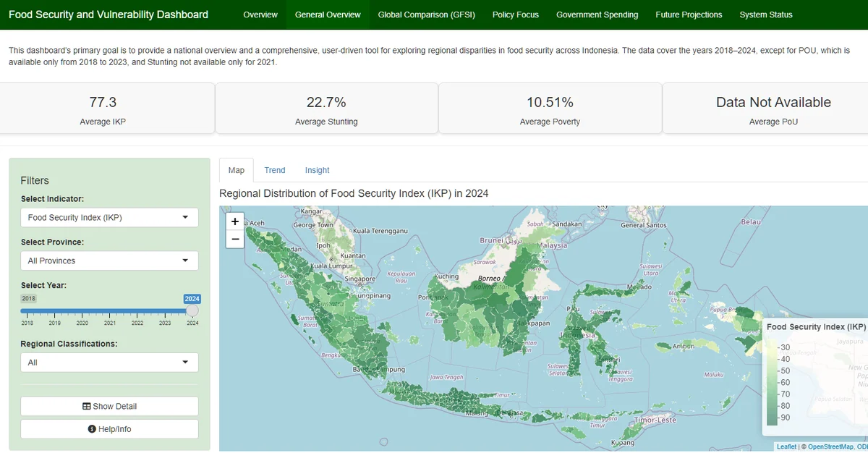Viewport: 868px width, 453px height.
Task: Open Future Projections page
Action: [689, 14]
